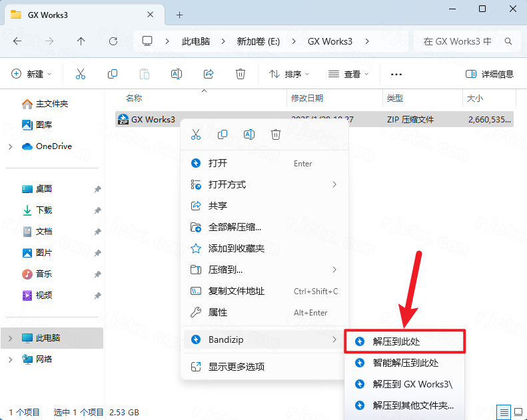Click the refresh button in navigation bar
The height and width of the screenshot is (420, 527).
[x=113, y=41]
